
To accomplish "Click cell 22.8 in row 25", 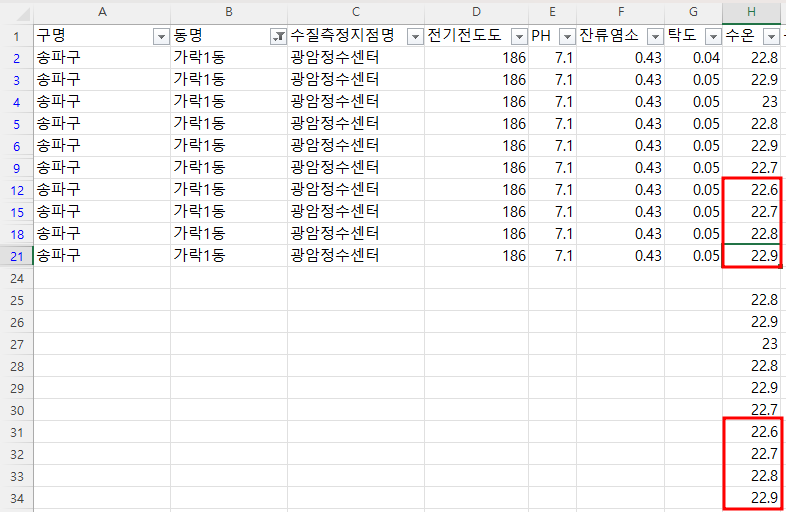I will click(764, 300).
